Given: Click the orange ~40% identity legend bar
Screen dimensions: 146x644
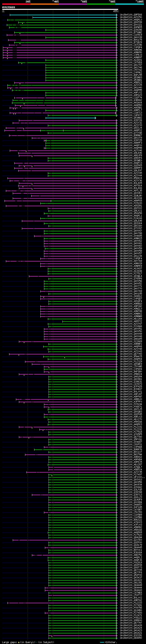Looking at the screenshot, I should [45, 4].
